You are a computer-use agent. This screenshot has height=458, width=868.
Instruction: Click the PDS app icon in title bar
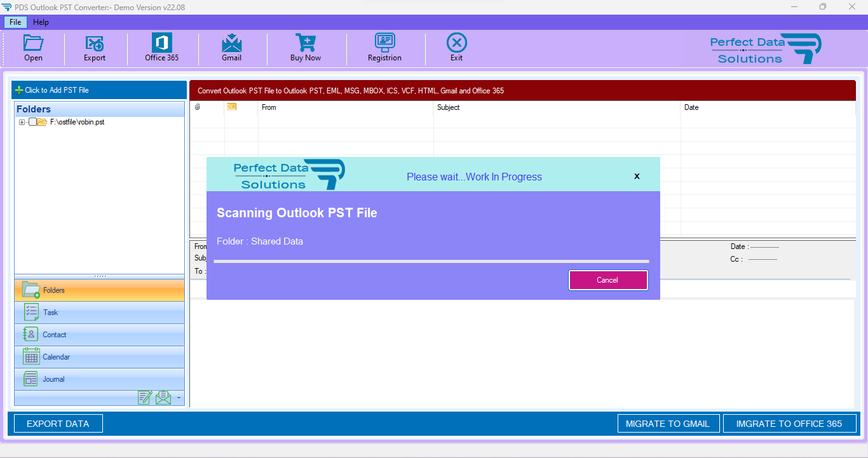tap(6, 6)
